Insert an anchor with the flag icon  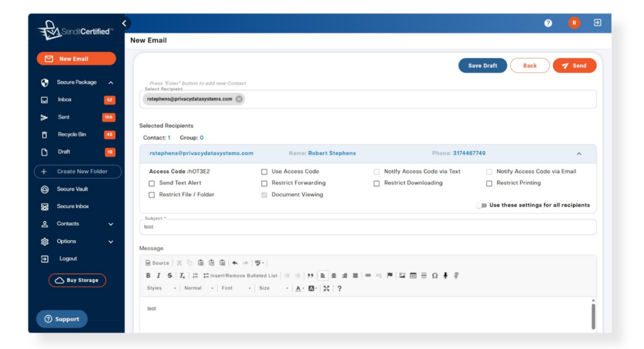point(390,275)
